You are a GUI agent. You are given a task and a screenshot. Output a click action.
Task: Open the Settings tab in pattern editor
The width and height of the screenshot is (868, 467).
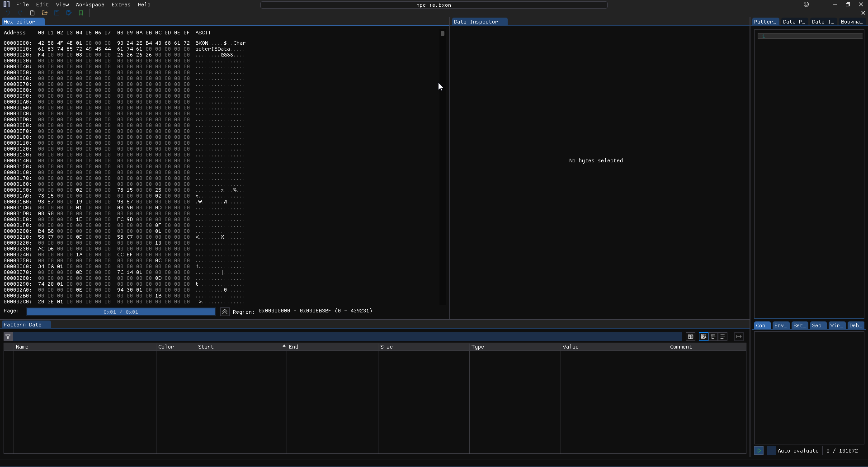click(800, 325)
